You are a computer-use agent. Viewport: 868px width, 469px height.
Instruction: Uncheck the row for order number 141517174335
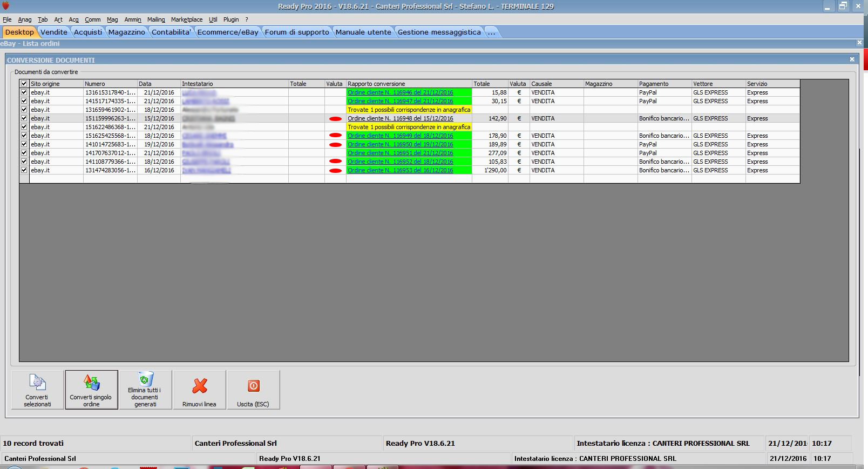[x=24, y=101]
